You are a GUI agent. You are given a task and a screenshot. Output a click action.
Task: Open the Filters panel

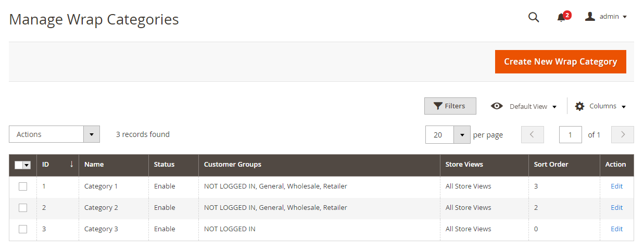point(450,106)
